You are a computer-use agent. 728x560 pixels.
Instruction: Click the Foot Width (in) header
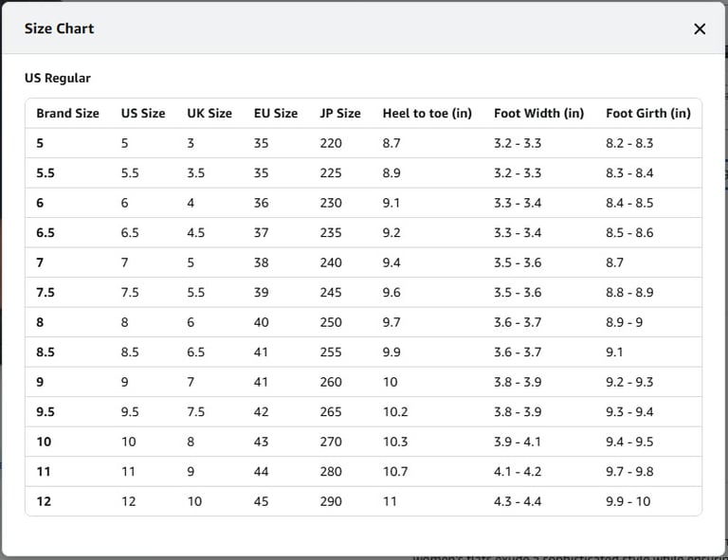tap(538, 113)
